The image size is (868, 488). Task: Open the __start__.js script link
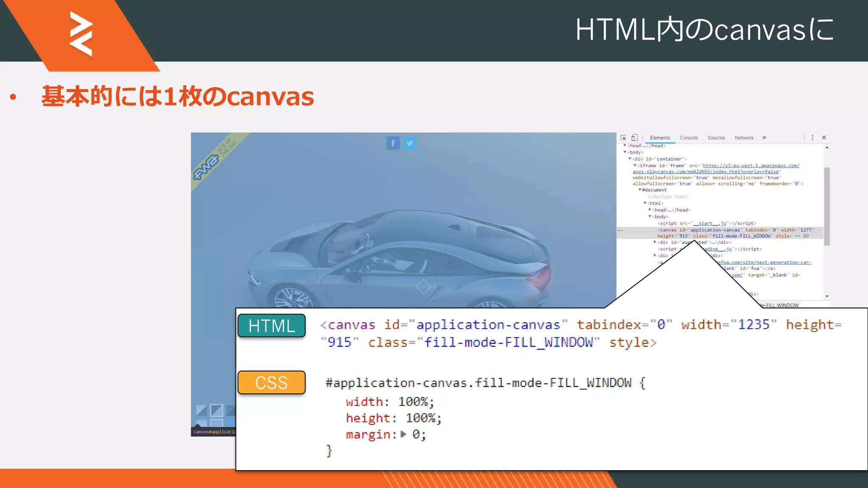[x=710, y=223]
